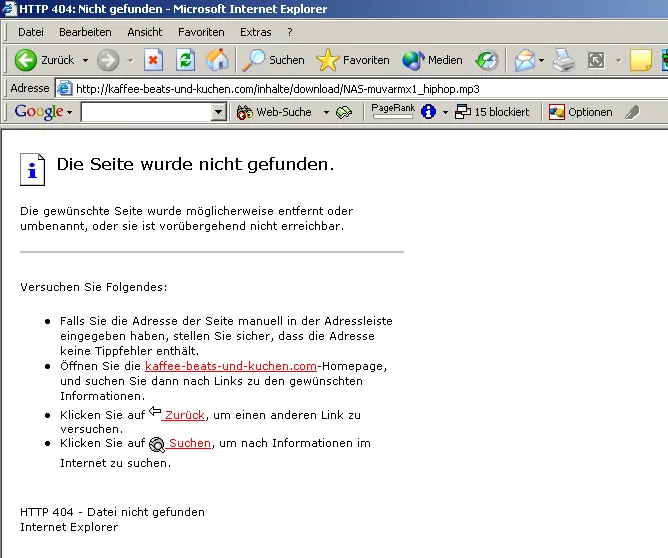668x558 pixels.
Task: Click the 15 blockiert popup blocker button
Action: (492, 112)
